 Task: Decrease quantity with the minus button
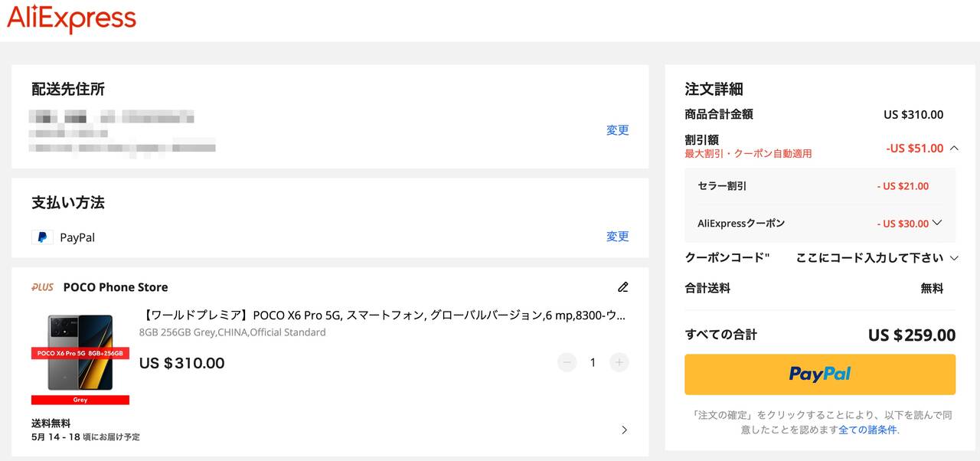[x=567, y=362]
